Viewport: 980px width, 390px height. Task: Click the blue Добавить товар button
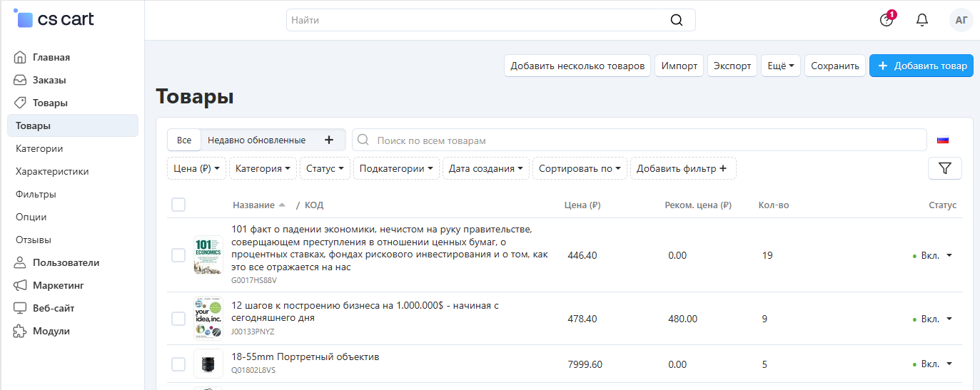[921, 66]
